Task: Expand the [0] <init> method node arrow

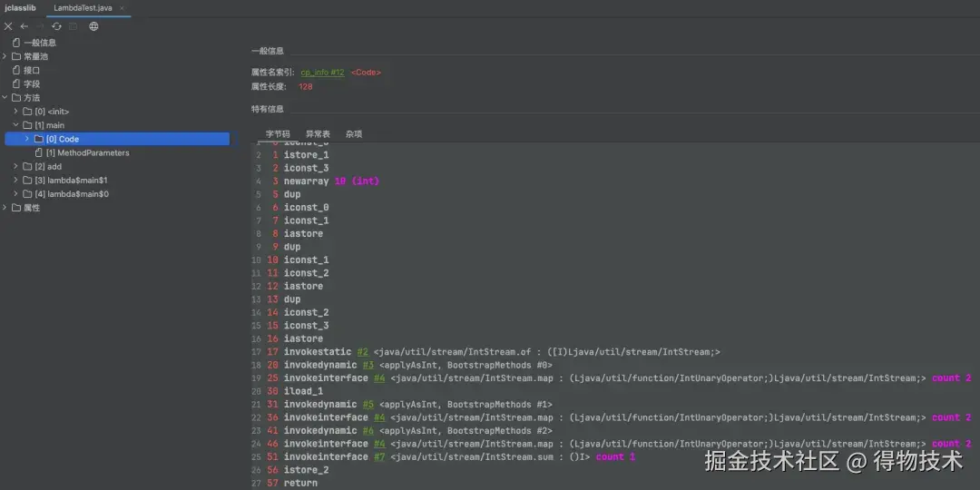Action: 16,112
